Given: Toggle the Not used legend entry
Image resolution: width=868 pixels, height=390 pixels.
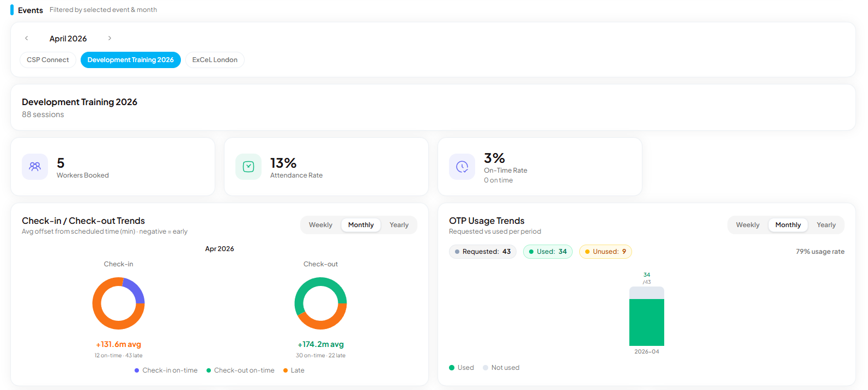Looking at the screenshot, I should click(501, 368).
